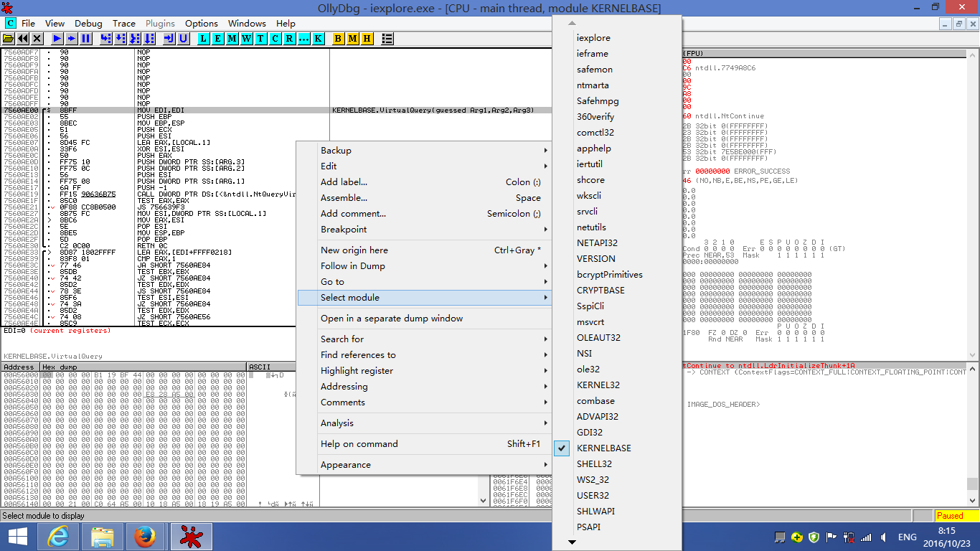Click the taskbar clock showing 8:15
Viewport: 980px width, 551px height.
pyautogui.click(x=947, y=537)
